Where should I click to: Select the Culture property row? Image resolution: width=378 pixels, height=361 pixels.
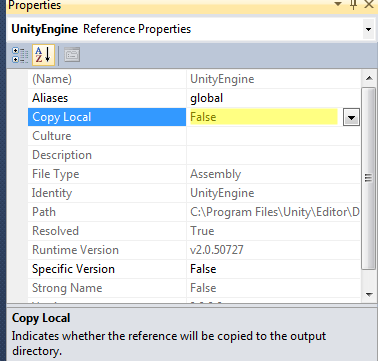pyautogui.click(x=194, y=136)
